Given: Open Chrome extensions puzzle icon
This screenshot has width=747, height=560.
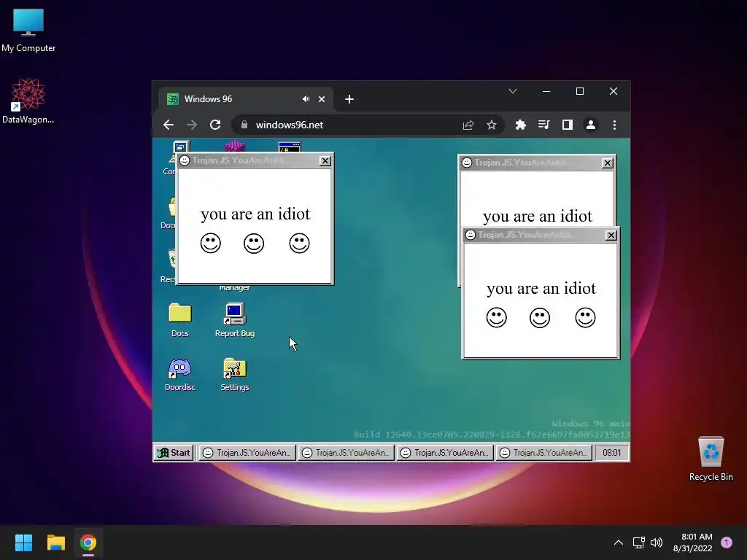Looking at the screenshot, I should coord(520,125).
